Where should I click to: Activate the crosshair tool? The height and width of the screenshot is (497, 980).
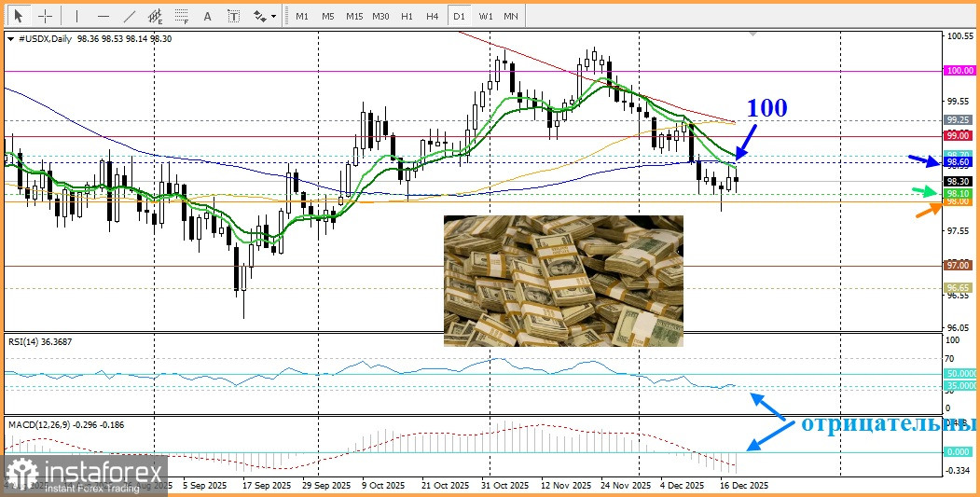click(44, 16)
